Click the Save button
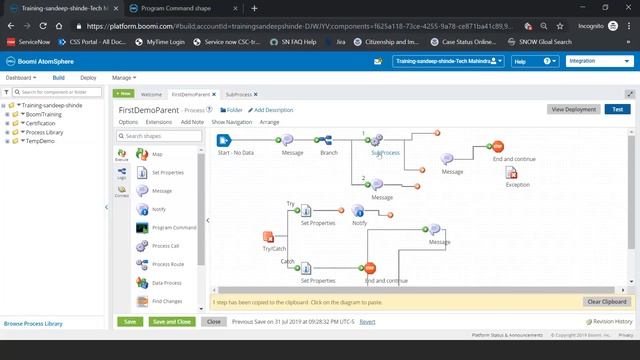Image resolution: width=640 pixels, height=360 pixels. 130,322
